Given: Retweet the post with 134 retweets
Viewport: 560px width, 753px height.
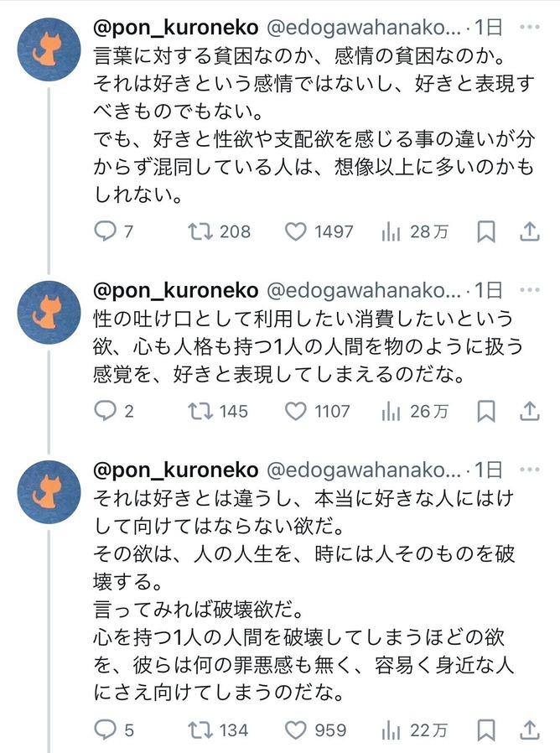Looking at the screenshot, I should (x=200, y=730).
